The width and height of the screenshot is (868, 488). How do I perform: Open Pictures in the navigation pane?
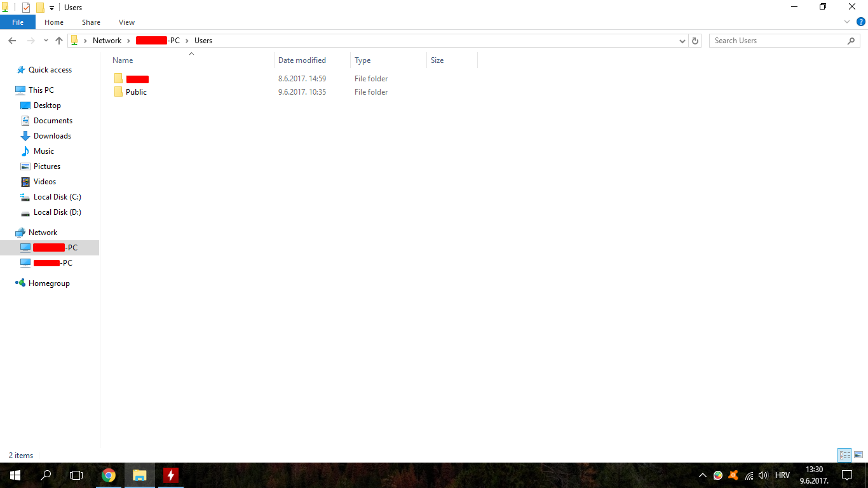tap(47, 166)
